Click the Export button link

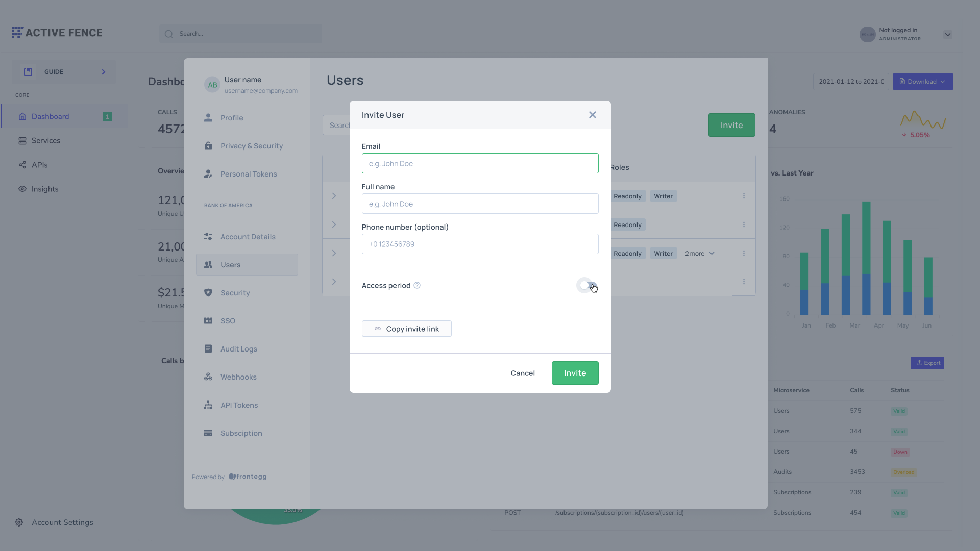point(927,363)
